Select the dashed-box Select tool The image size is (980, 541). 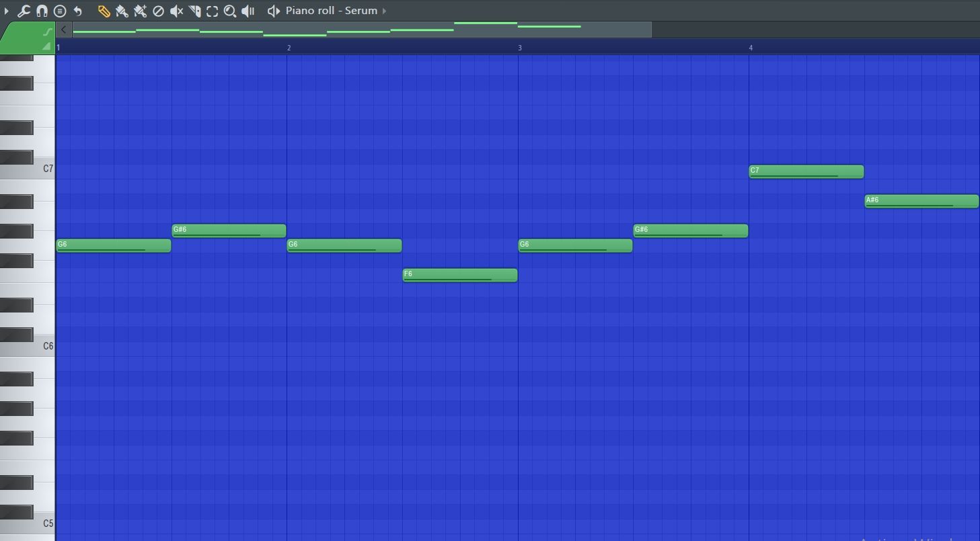212,11
